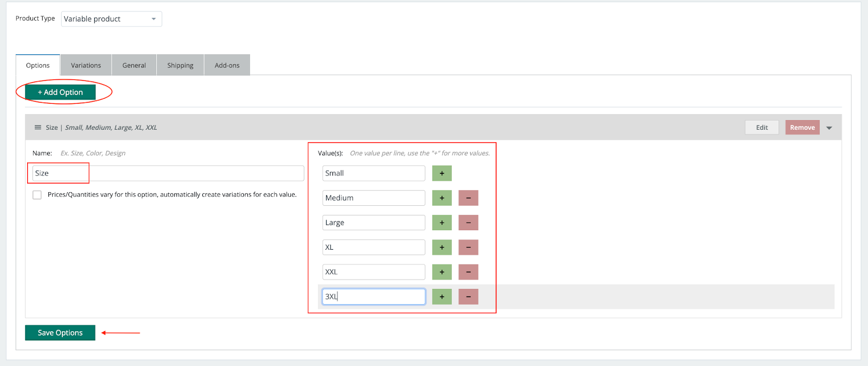Viewport: 868px width, 366px height.
Task: Click the plus button beside Small value
Action: pos(442,173)
